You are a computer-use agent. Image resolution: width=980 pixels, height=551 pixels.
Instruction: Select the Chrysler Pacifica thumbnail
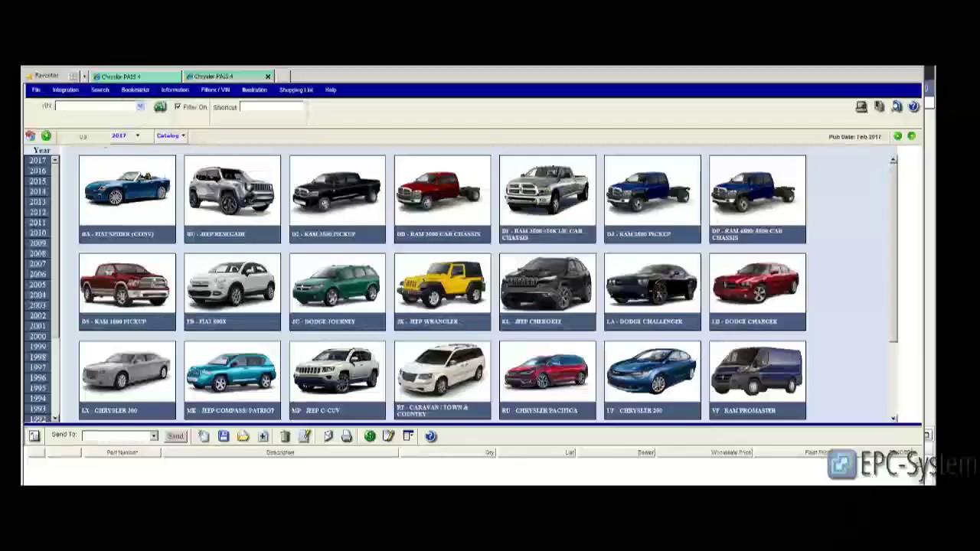click(x=547, y=380)
